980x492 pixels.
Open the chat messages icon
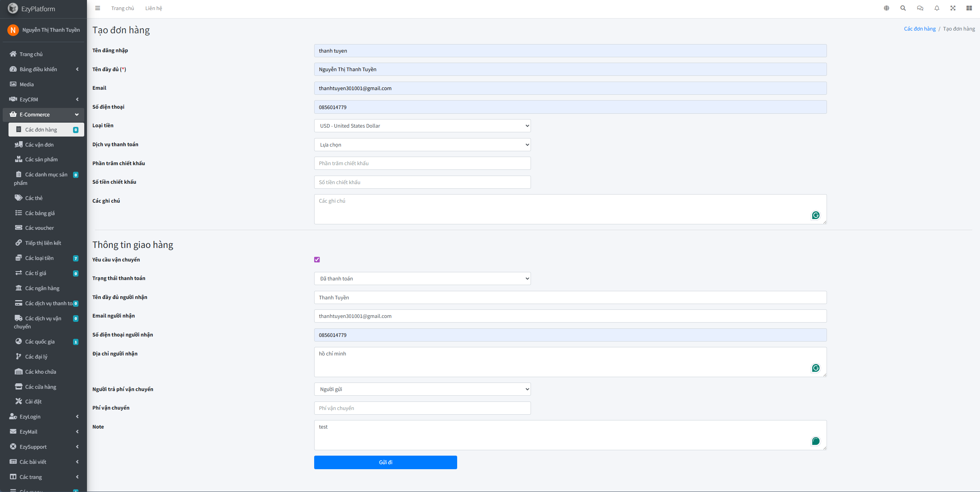[920, 8]
